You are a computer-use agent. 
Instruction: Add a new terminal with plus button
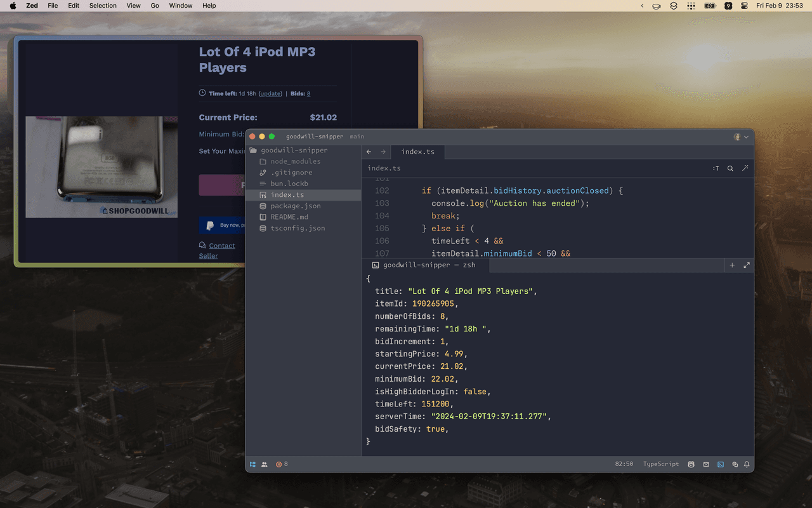pyautogui.click(x=732, y=265)
